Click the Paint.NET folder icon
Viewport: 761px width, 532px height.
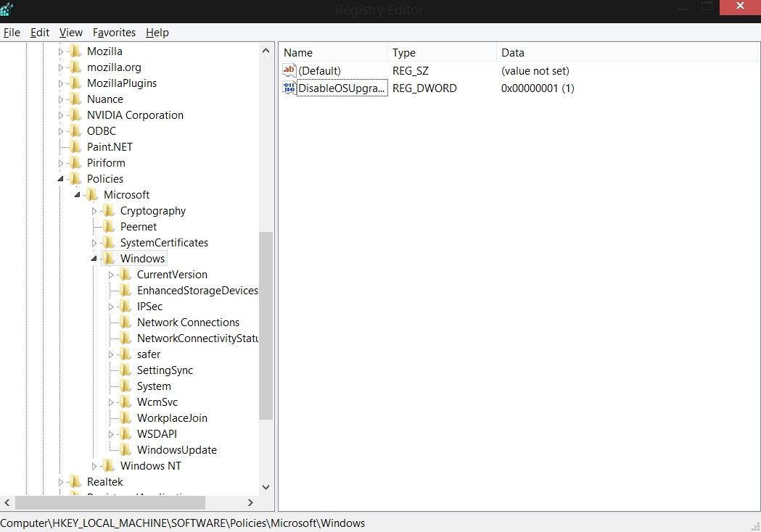75,147
